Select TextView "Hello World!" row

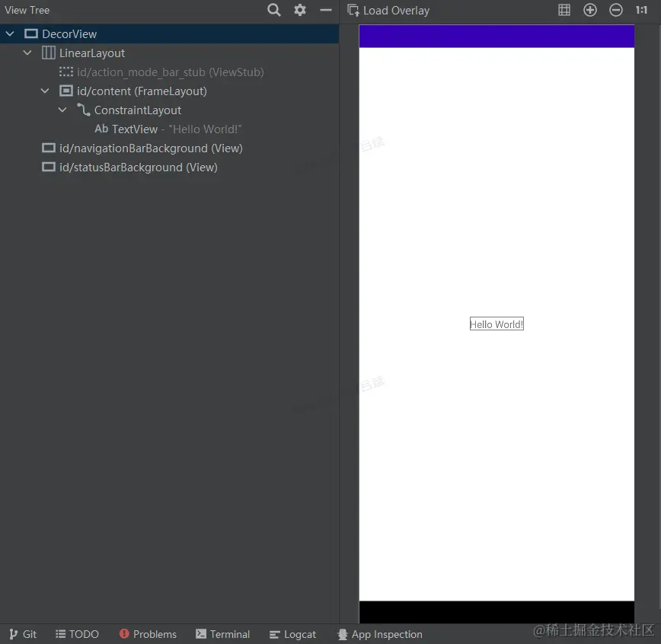(x=170, y=129)
